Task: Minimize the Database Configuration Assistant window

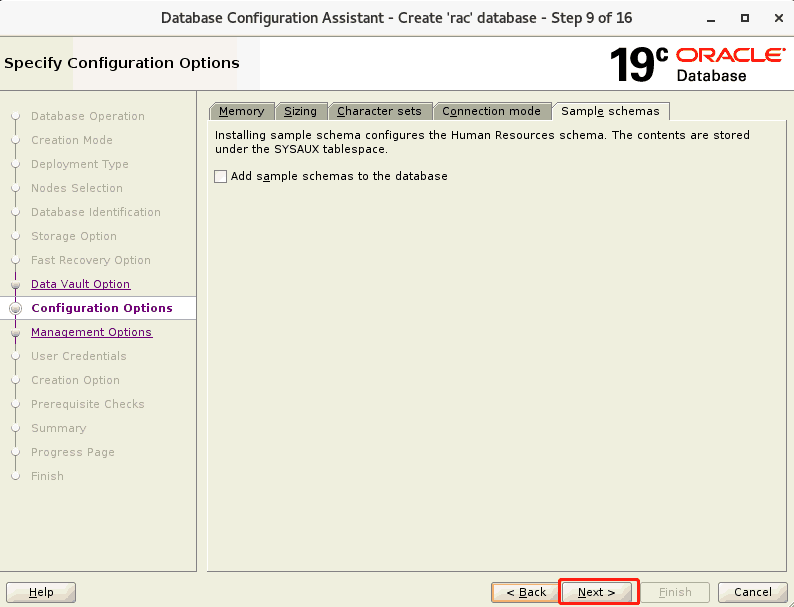Action: [711, 19]
